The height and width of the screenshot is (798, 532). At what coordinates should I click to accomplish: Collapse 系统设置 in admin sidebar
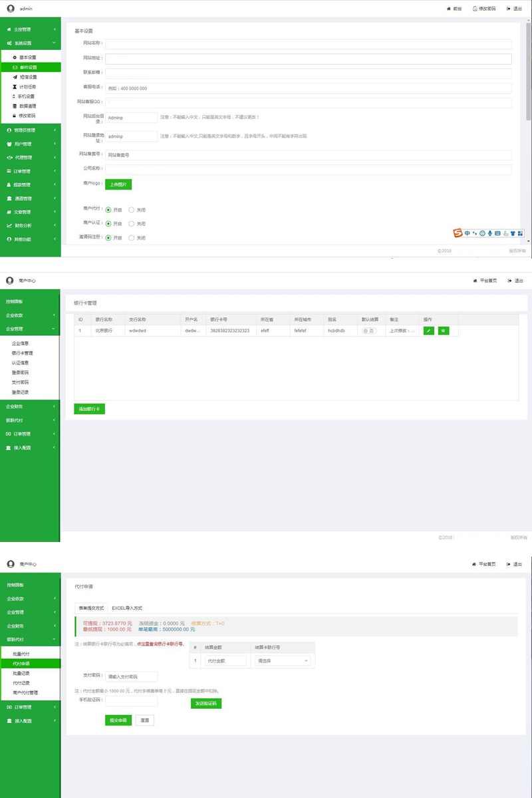coord(31,43)
